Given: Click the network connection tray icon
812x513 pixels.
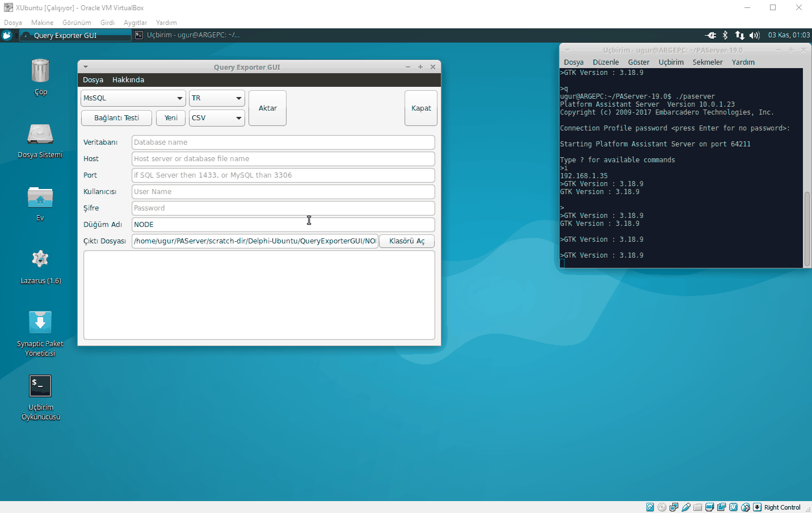Looking at the screenshot, I should coord(739,35).
